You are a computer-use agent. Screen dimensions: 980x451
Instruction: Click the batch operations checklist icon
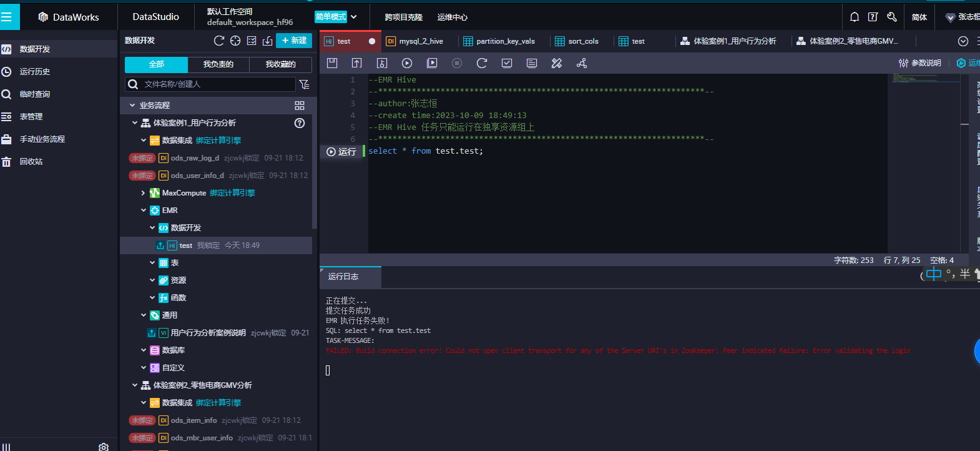tap(252, 41)
